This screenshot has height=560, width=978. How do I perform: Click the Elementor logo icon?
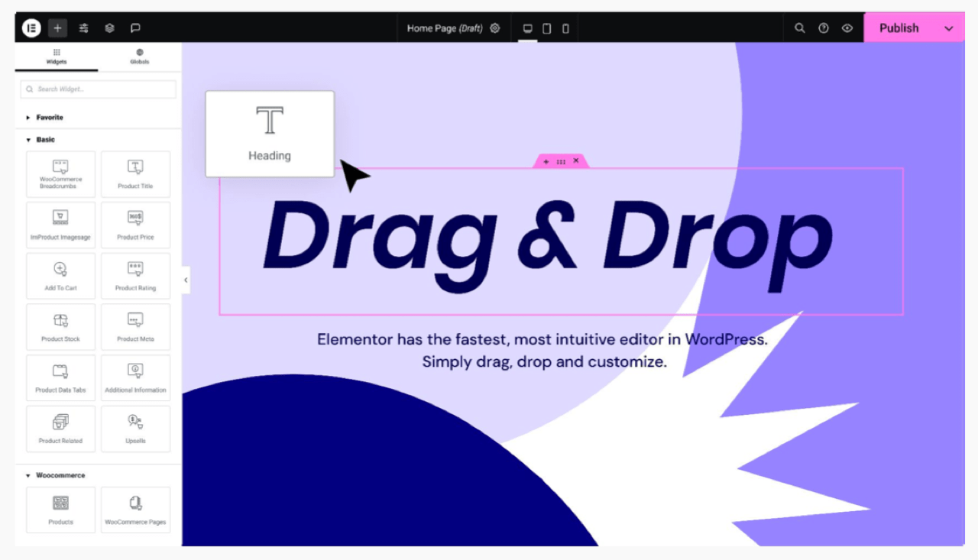[31, 28]
